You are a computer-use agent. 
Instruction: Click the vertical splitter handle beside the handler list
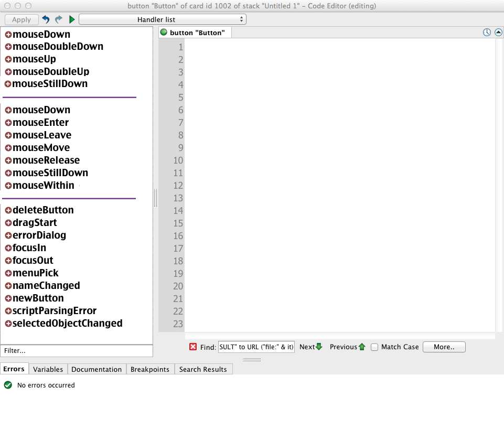(x=156, y=198)
